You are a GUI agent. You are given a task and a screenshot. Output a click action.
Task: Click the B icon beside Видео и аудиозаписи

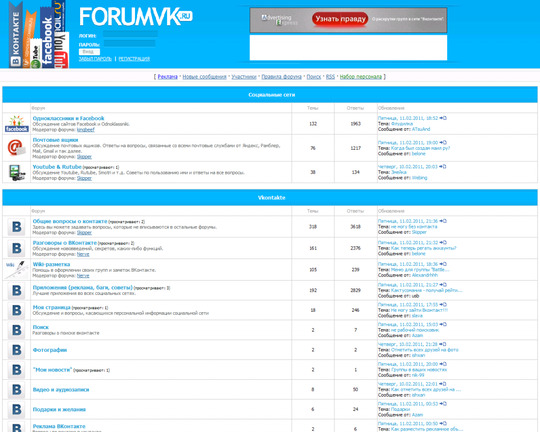pos(17,390)
